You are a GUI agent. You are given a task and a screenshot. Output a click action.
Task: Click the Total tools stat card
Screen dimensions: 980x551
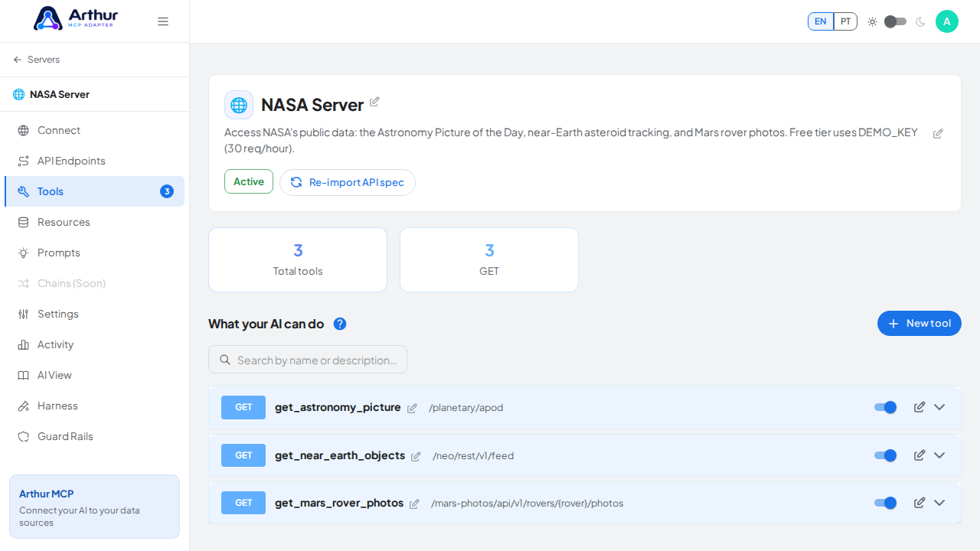[298, 259]
